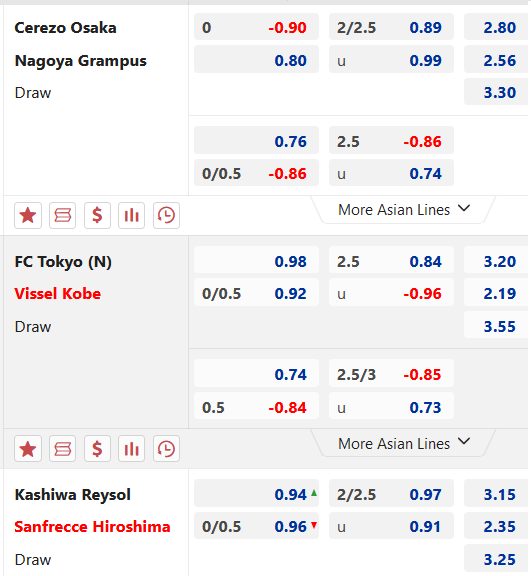
Task: Bet over 2.5/3 at -0.85
Action: pos(391,373)
